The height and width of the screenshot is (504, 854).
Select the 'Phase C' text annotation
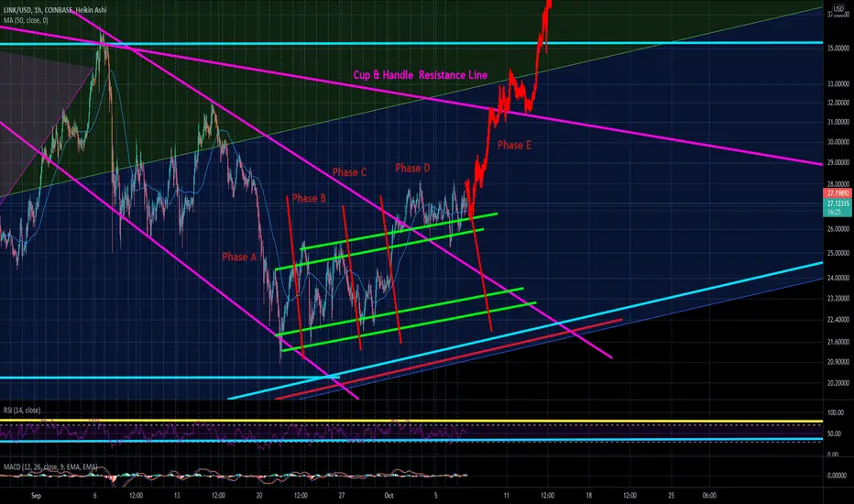(x=349, y=172)
